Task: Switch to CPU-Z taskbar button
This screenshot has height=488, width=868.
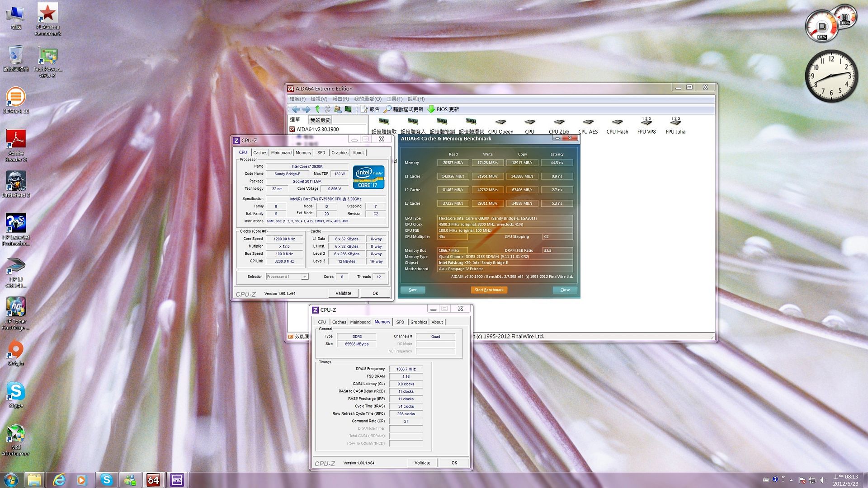Action: click(177, 480)
